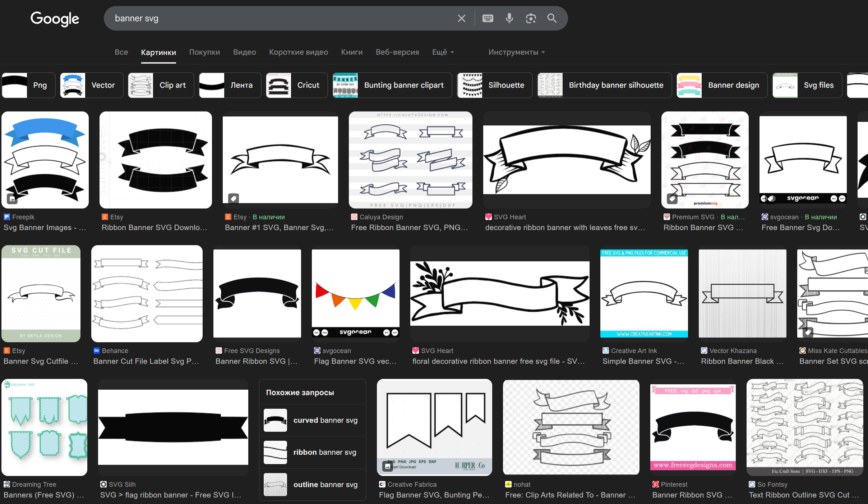The width and height of the screenshot is (868, 504).
Task: Click the Etsy favicon under Ribbon Banner result
Action: coord(105,217)
